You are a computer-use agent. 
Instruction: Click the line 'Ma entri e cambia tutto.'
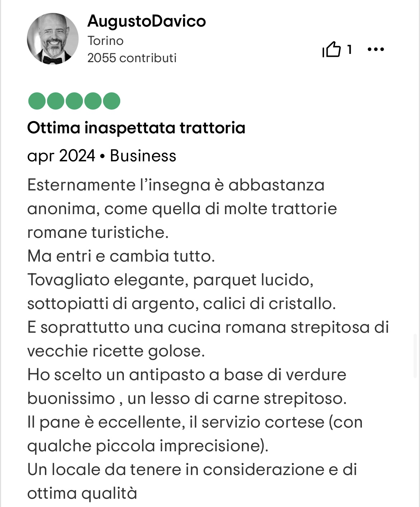pyautogui.click(x=121, y=256)
